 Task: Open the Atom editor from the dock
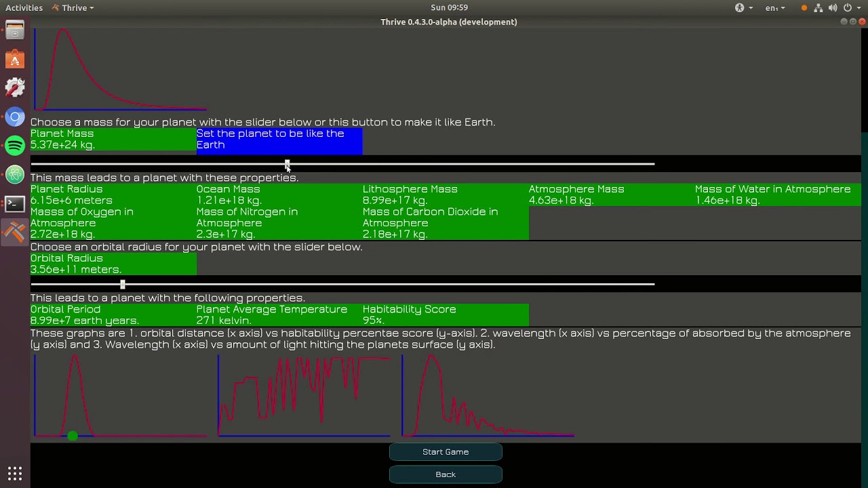[15, 174]
